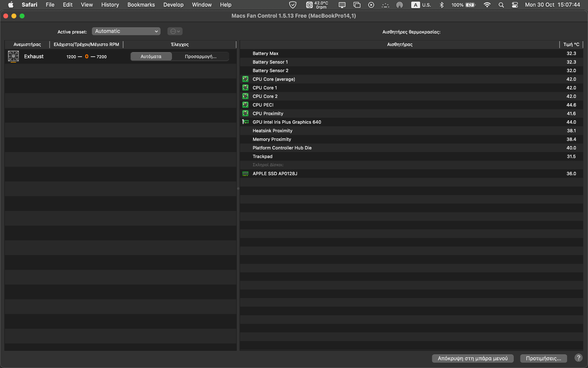Open Control Center
Viewport: 588px width, 368px height.
pyautogui.click(x=515, y=5)
